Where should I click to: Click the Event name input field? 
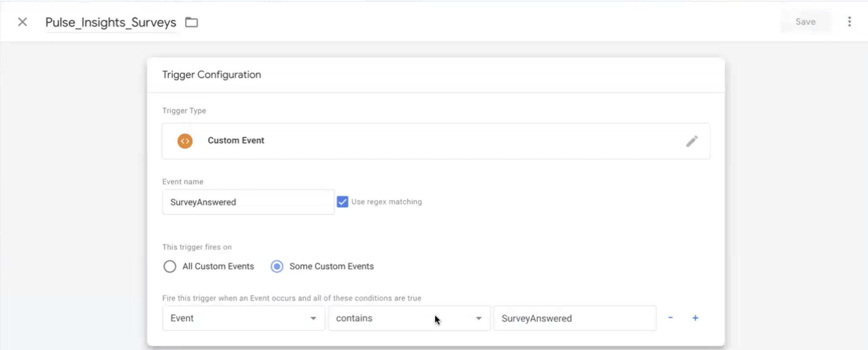[248, 202]
